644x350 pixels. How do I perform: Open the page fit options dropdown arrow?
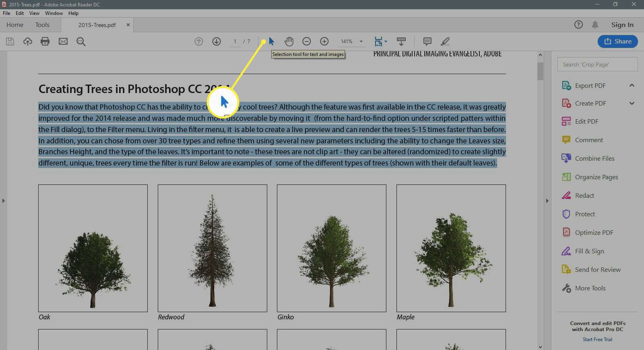click(x=386, y=41)
